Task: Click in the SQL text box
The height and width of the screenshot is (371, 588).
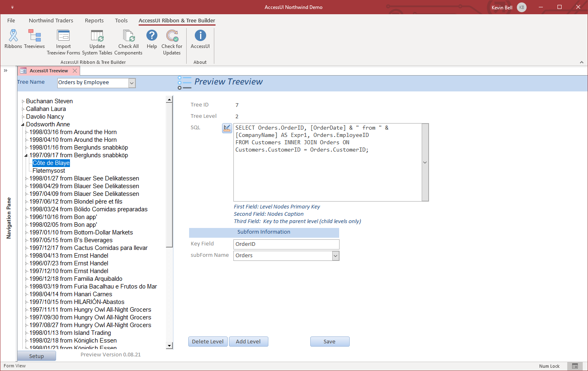Action: 327,163
